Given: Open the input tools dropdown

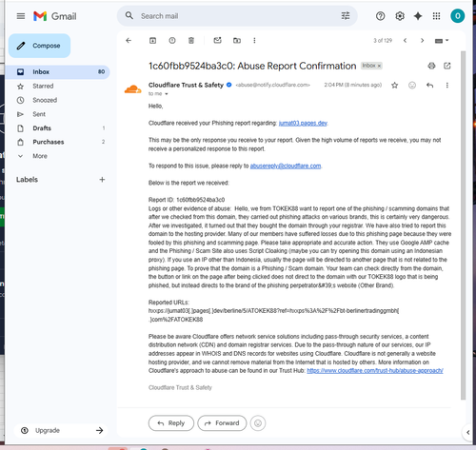Looking at the screenshot, I should point(442,41).
